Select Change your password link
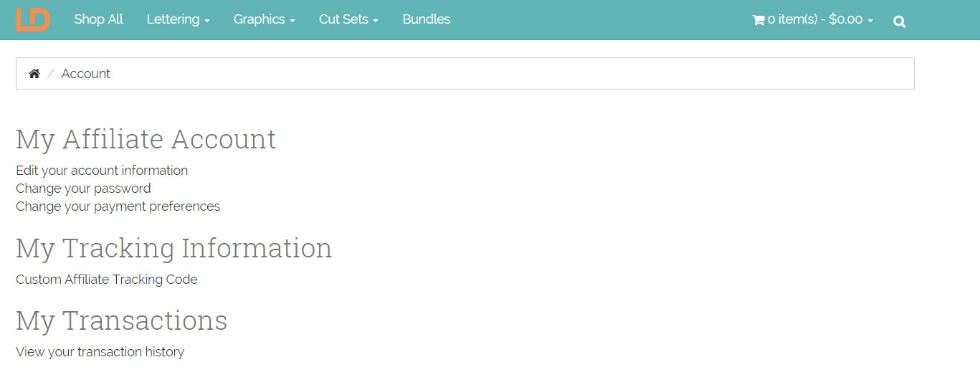This screenshot has width=980, height=390. click(x=83, y=189)
